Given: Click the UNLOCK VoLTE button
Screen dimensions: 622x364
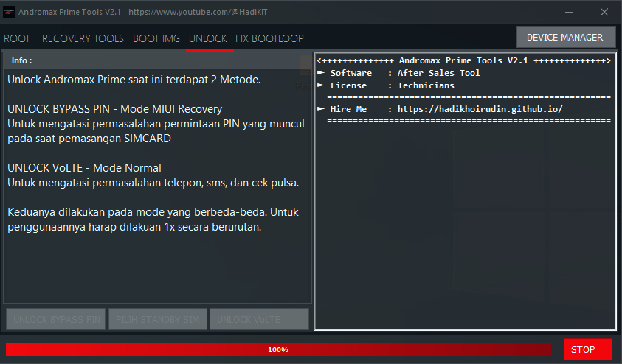Looking at the screenshot, I should pyautogui.click(x=259, y=319).
